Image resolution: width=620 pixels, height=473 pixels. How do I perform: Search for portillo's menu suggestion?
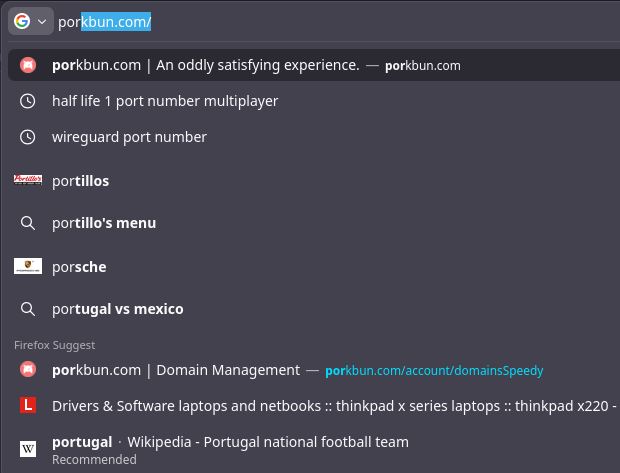[x=104, y=223]
